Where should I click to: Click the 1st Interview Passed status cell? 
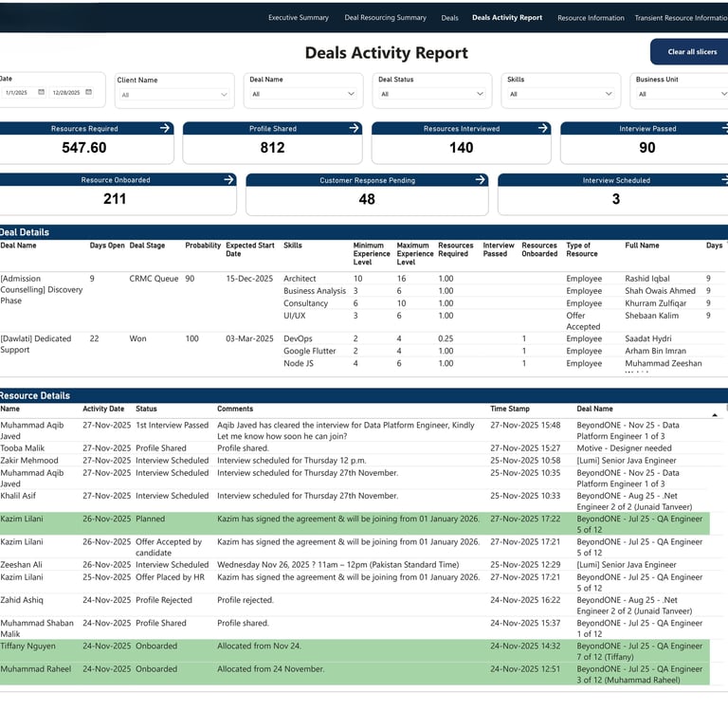[x=172, y=425]
